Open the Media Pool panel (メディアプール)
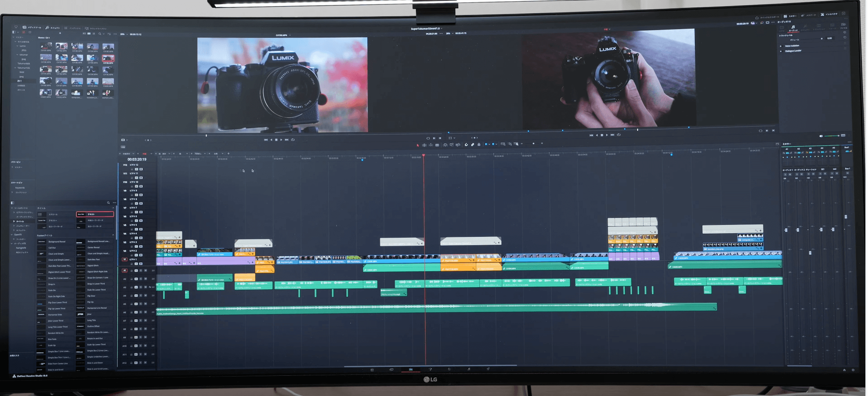The height and width of the screenshot is (396, 868). (32, 27)
